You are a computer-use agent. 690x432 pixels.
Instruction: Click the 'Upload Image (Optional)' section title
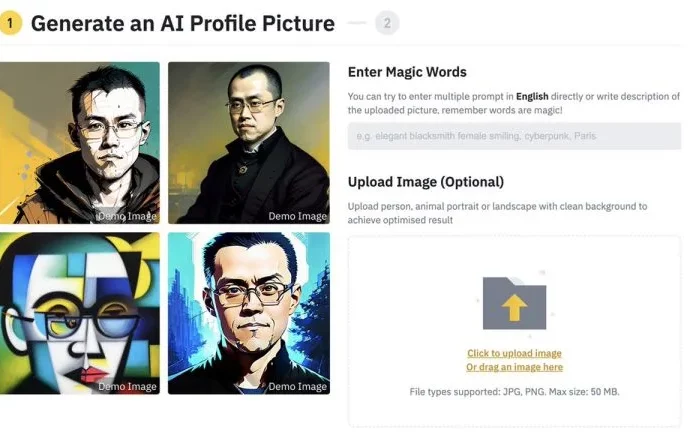pyautogui.click(x=426, y=182)
